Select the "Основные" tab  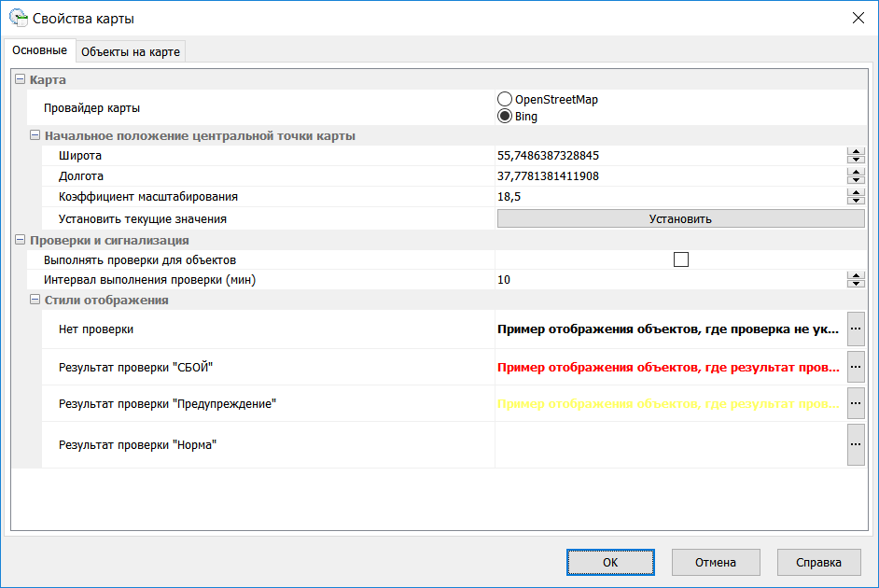click(40, 50)
